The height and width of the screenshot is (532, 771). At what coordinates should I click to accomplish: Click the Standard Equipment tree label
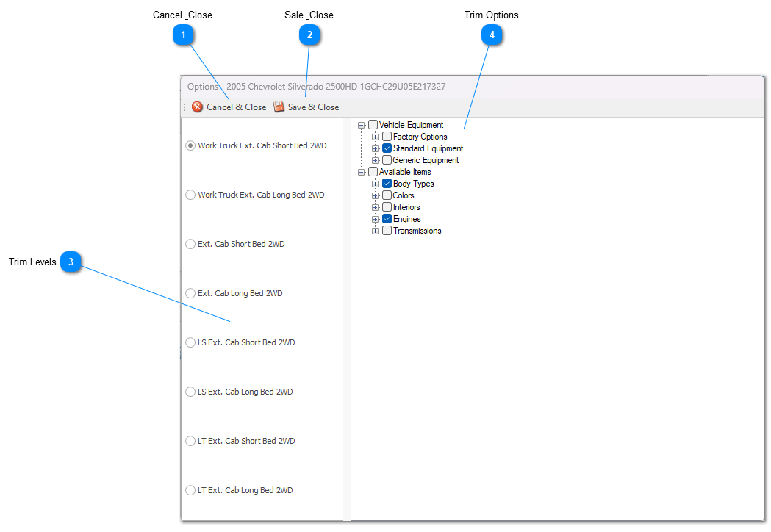coord(428,149)
